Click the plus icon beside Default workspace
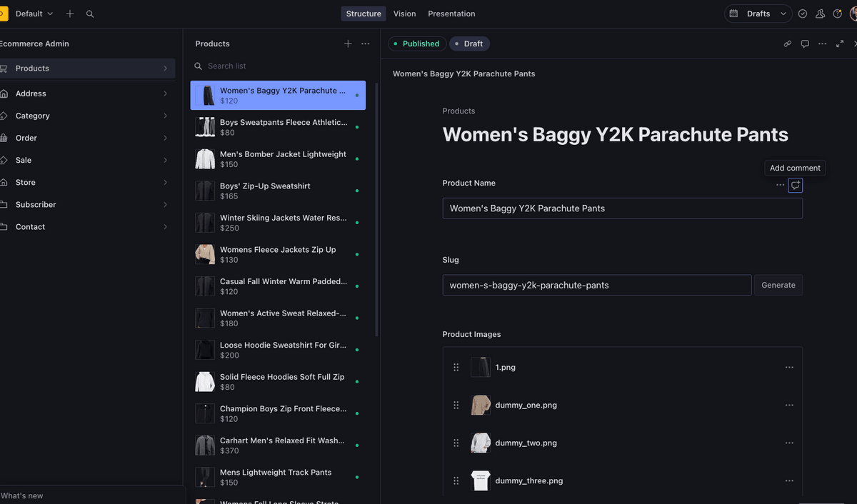 pos(70,14)
